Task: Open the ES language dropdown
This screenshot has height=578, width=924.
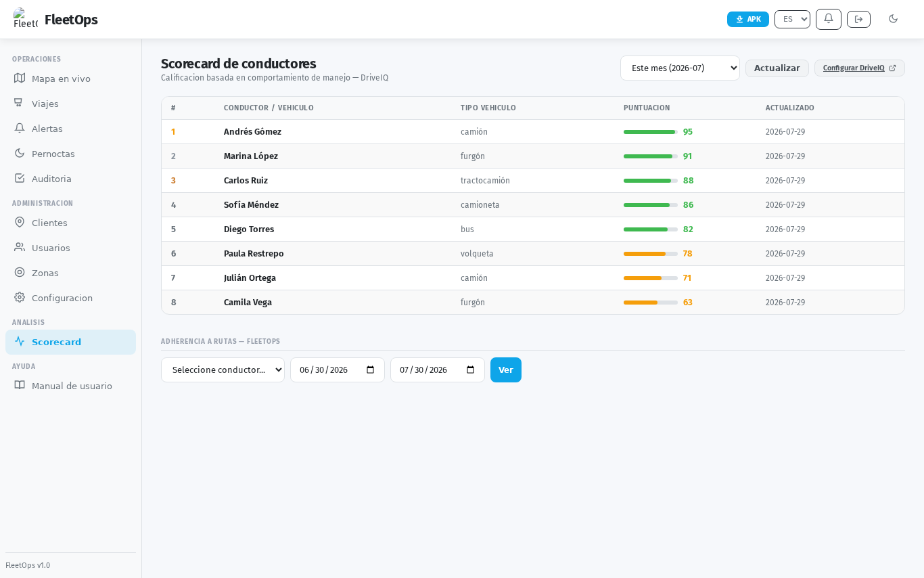Action: 792,19
